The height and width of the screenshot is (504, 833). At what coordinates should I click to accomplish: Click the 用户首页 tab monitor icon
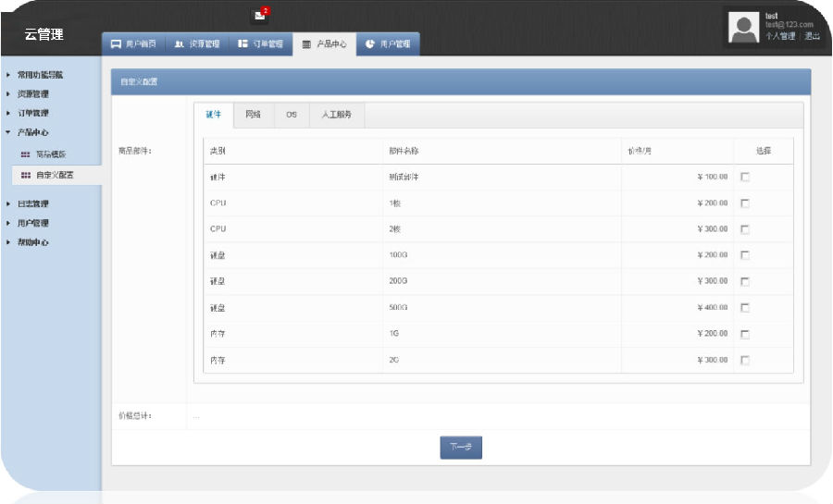point(117,43)
